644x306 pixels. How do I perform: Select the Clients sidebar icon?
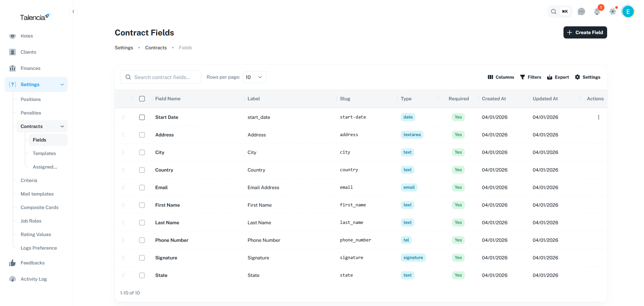tap(12, 52)
